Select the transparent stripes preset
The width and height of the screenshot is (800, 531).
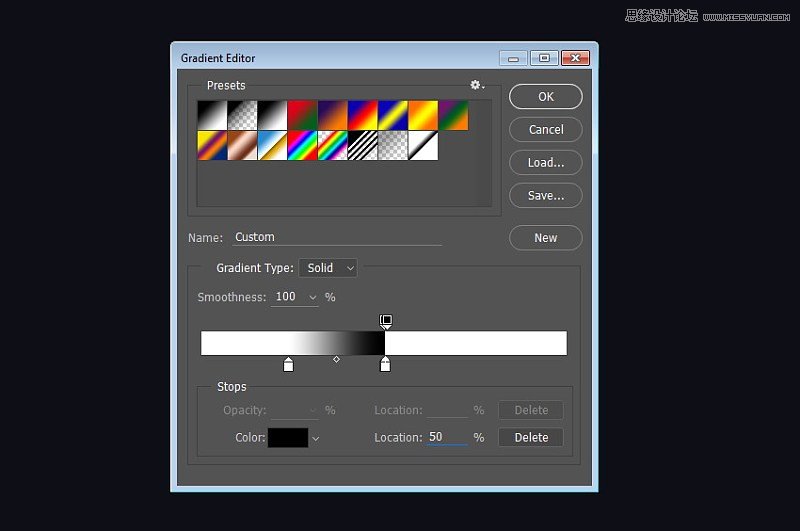(x=363, y=145)
